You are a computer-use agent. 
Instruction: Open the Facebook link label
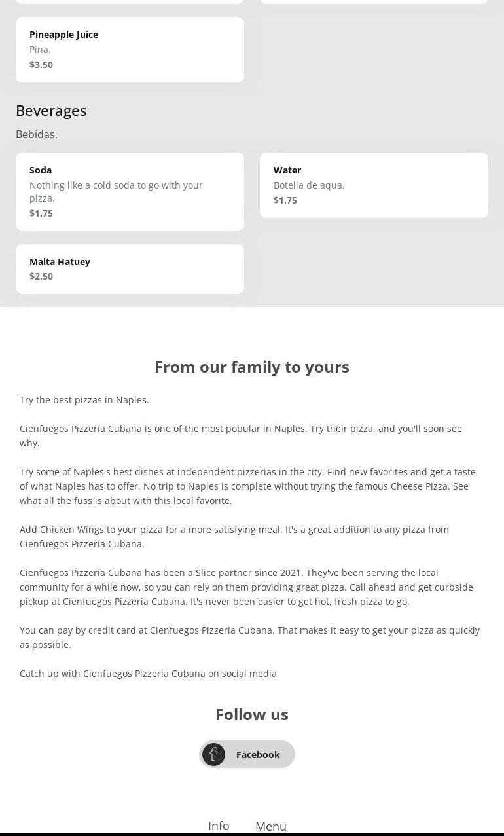click(x=258, y=755)
